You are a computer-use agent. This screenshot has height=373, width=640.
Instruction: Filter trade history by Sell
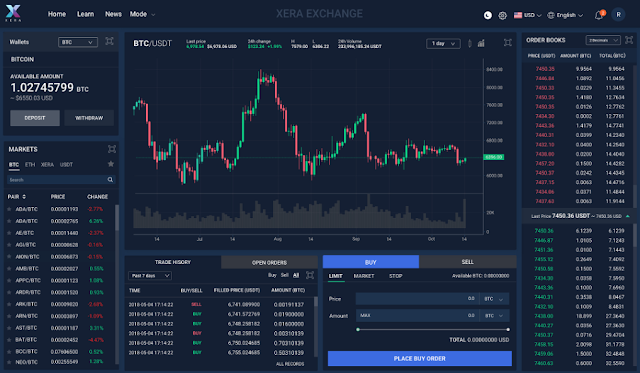(284, 275)
